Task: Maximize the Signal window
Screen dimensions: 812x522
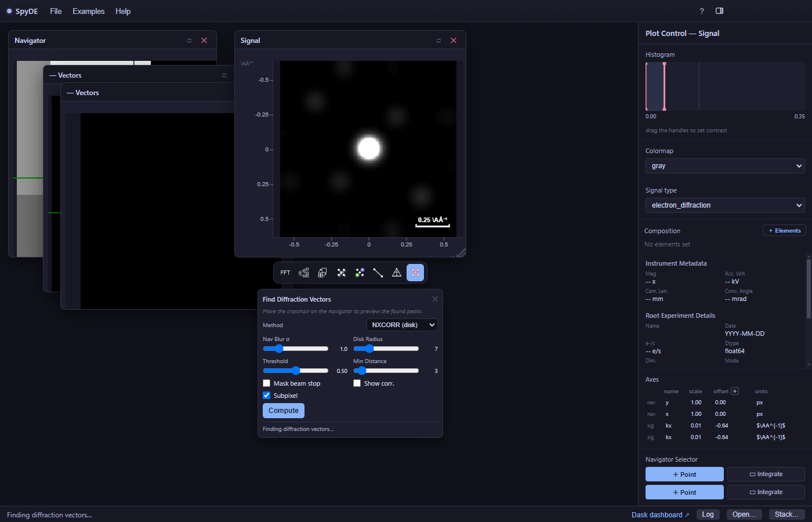Action: (x=438, y=41)
